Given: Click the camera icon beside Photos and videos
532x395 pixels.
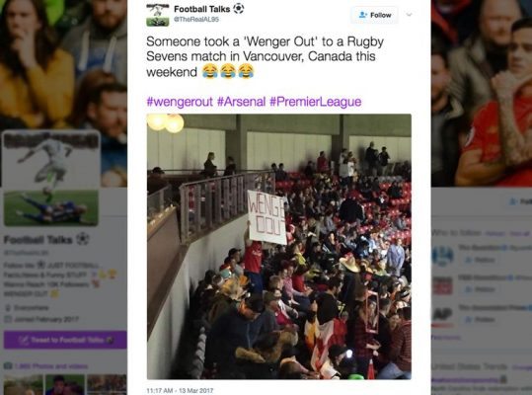Looking at the screenshot, I should coord(8,365).
